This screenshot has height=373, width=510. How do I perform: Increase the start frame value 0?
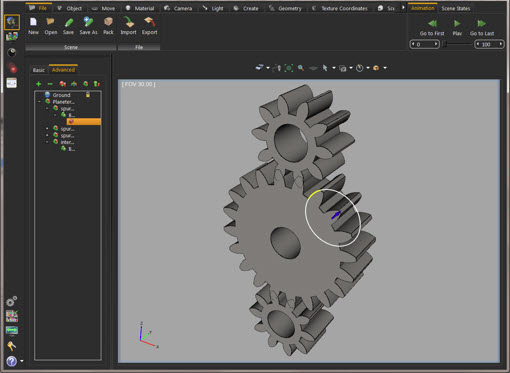point(435,44)
